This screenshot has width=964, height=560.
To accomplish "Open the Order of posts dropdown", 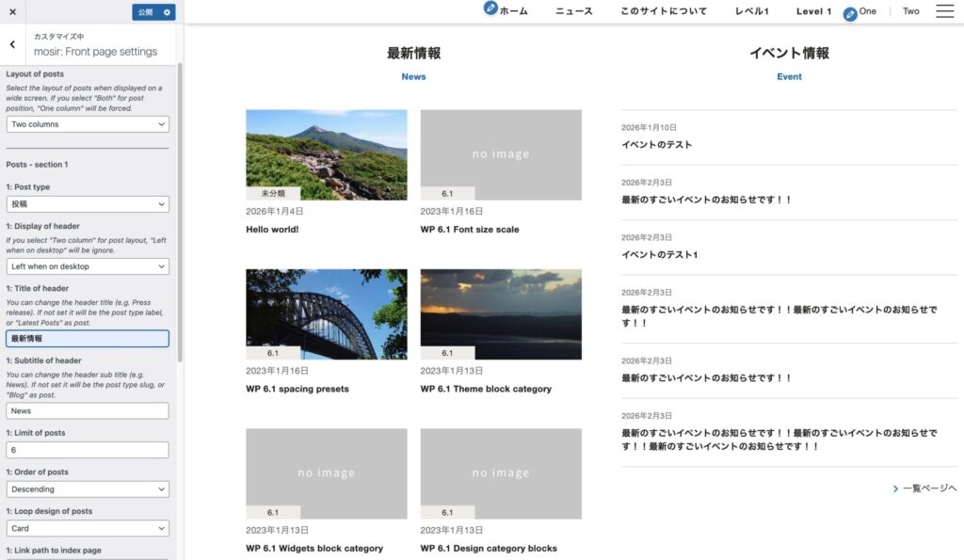I will 88,489.
